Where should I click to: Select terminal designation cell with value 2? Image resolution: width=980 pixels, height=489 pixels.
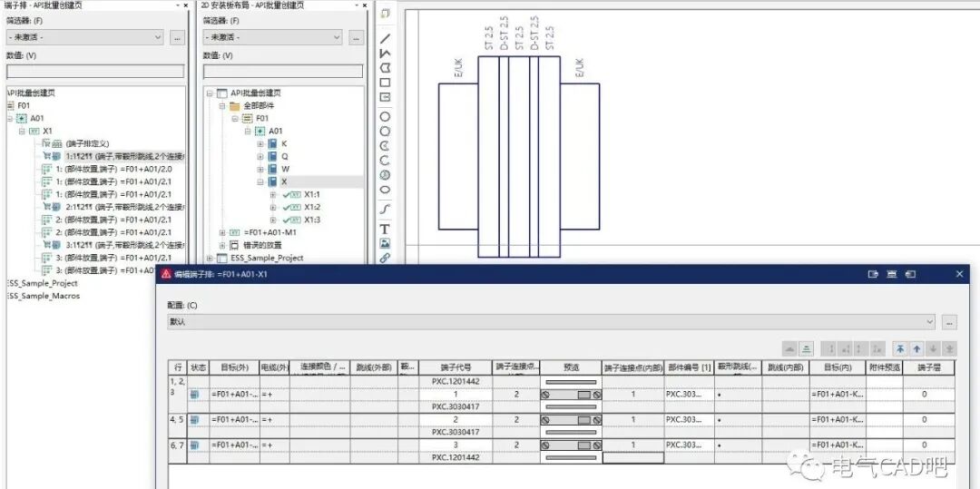click(x=456, y=420)
